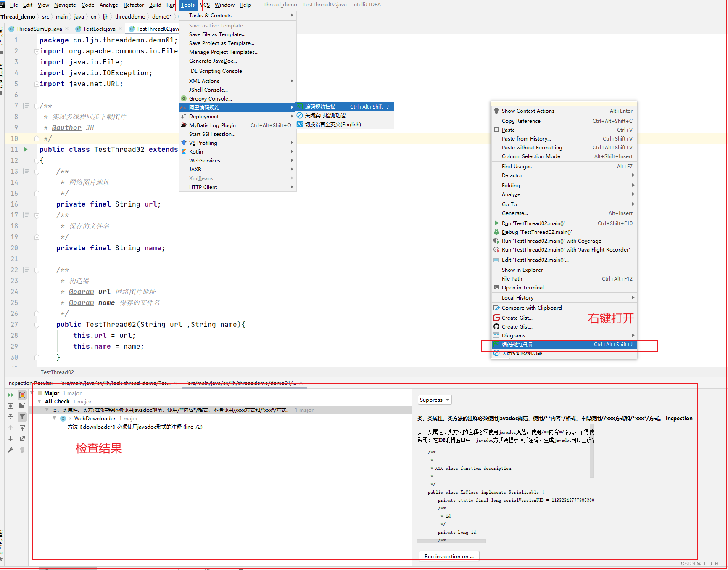Image resolution: width=728 pixels, height=570 pixels.
Task: Collapse constructor fold marker at line 27
Action: click(x=37, y=325)
